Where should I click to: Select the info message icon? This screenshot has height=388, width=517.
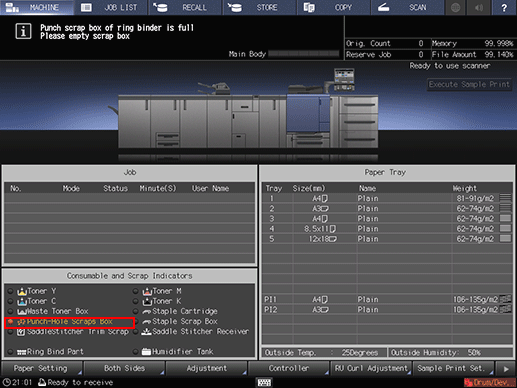tap(23, 31)
